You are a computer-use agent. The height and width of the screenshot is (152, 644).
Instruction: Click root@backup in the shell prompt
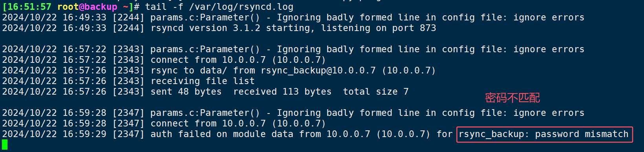coord(87,7)
